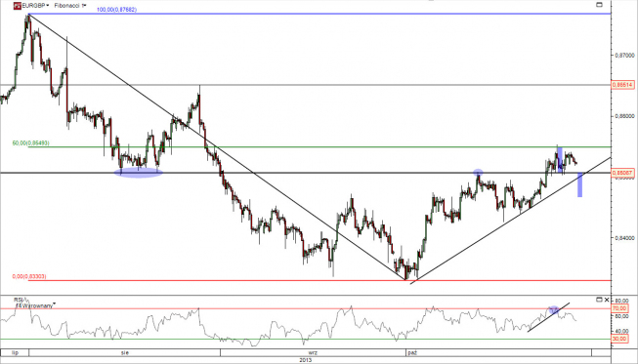Click the 'sie' month segment on timeline

[124, 352]
